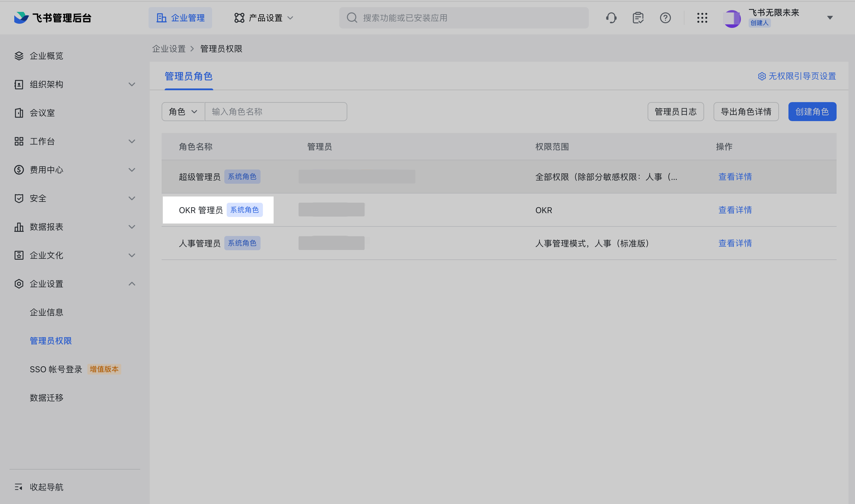Click the 创建角色 button
This screenshot has height=504, width=855.
[x=812, y=112]
